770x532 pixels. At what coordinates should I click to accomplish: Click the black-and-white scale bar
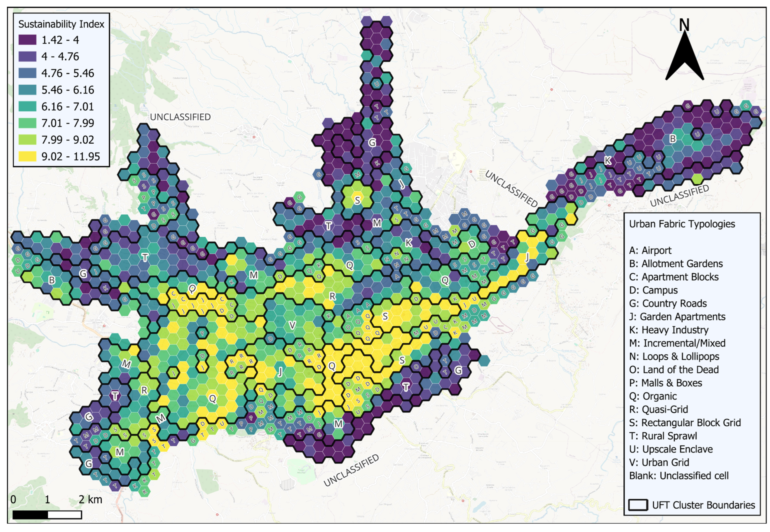(x=47, y=515)
